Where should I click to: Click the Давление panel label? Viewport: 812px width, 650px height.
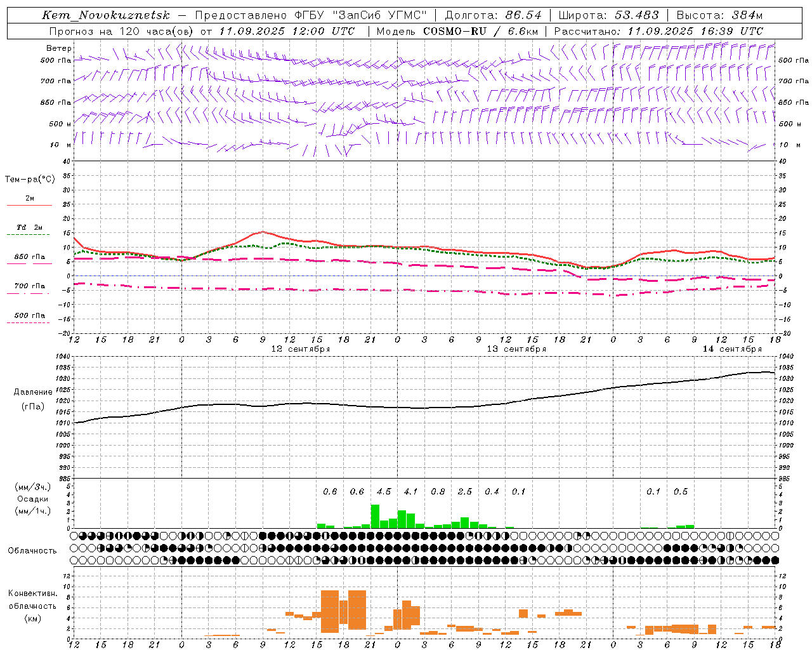pyautogui.click(x=33, y=392)
